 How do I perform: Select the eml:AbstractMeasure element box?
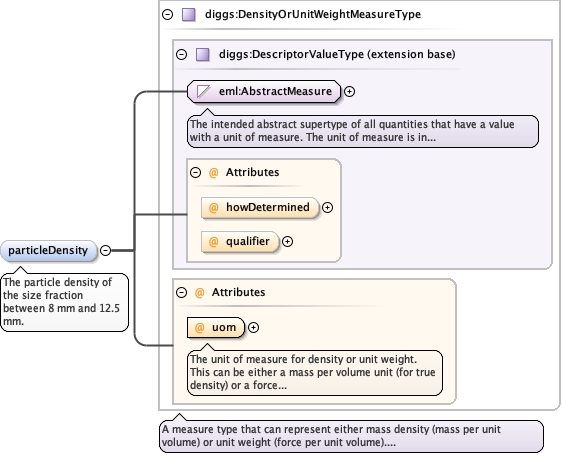pyautogui.click(x=264, y=91)
